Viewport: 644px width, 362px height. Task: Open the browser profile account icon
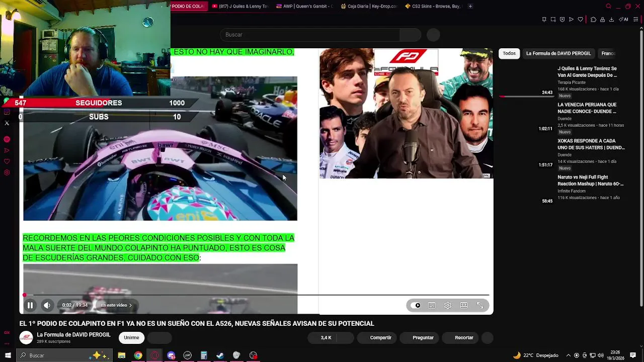click(x=602, y=20)
